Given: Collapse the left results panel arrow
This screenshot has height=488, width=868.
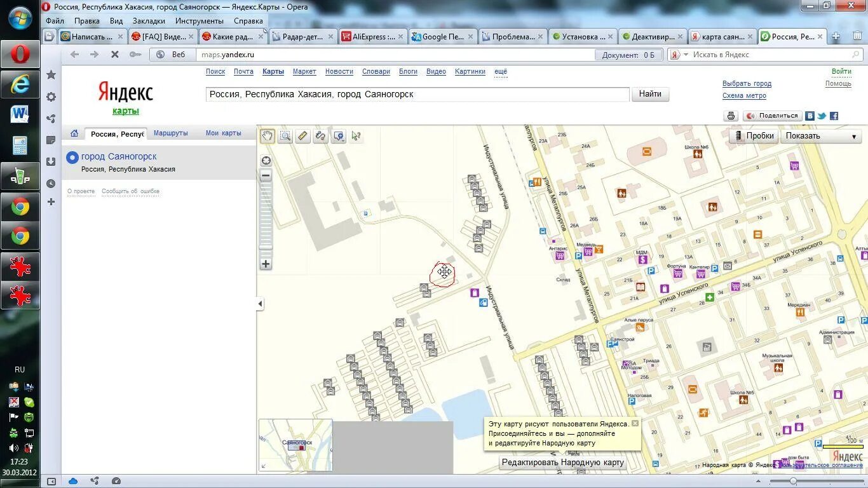Looking at the screenshot, I should point(260,304).
